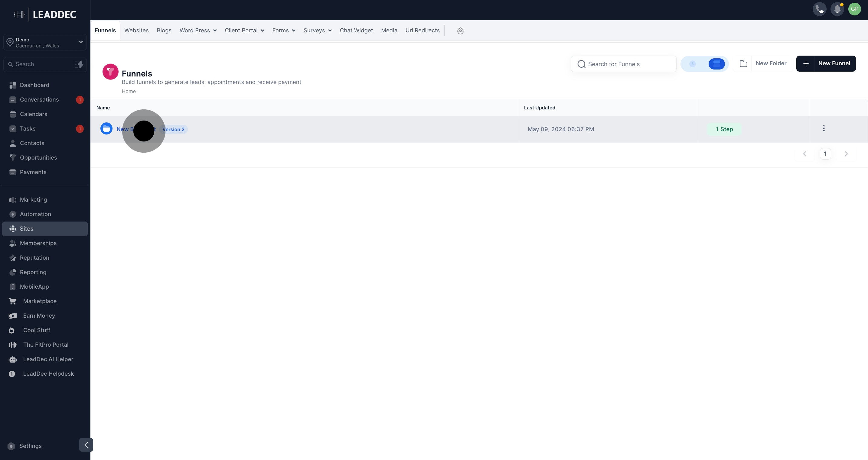Open the Url Redirects tab
Screen dimensions: 868x460
422,31
